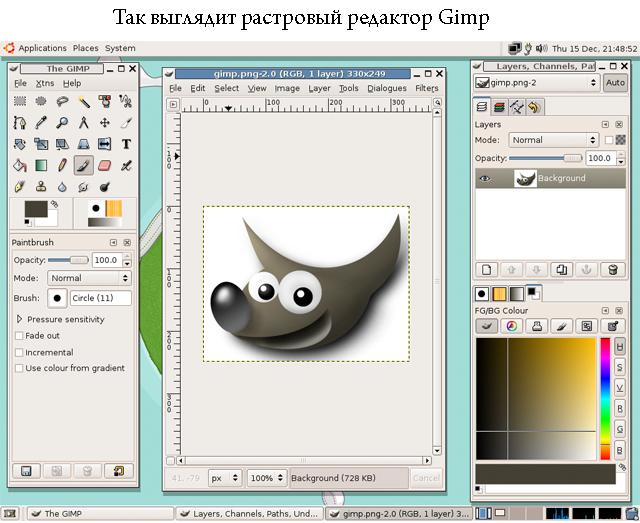The image size is (640, 523).
Task: Click the Cancel button in status bar
Action: click(x=426, y=478)
